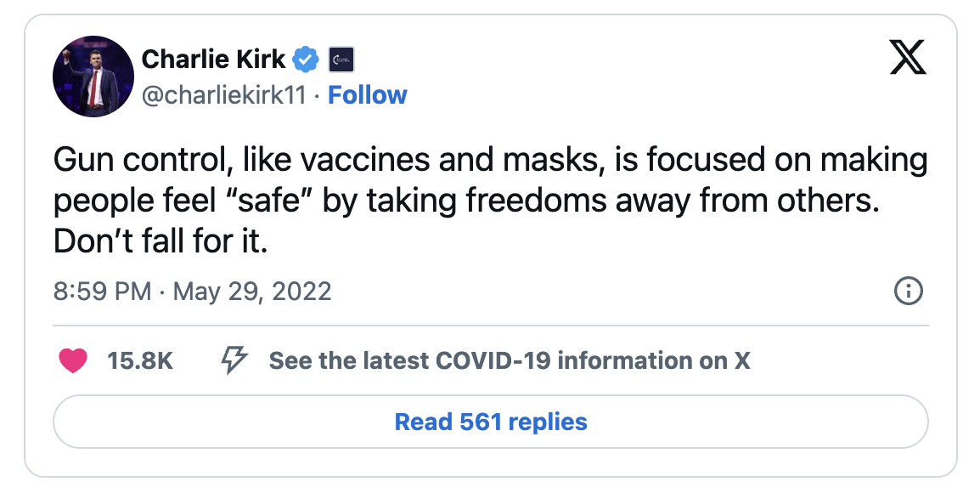The image size is (980, 493).
Task: Click the Read 561 replies button
Action: [491, 422]
